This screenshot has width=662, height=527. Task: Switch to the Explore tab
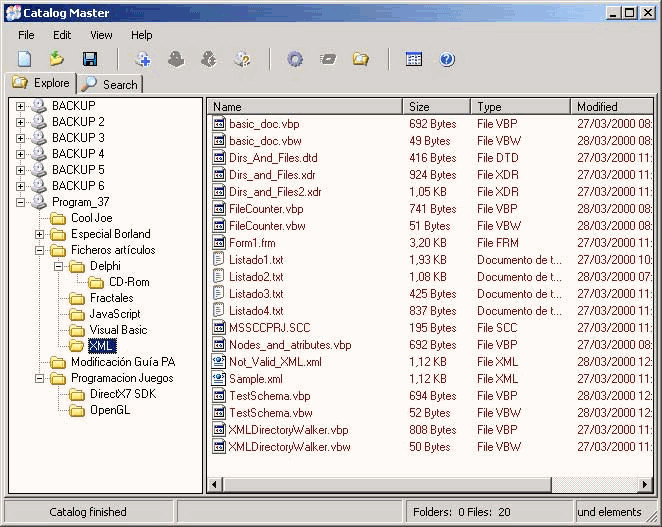click(41, 83)
